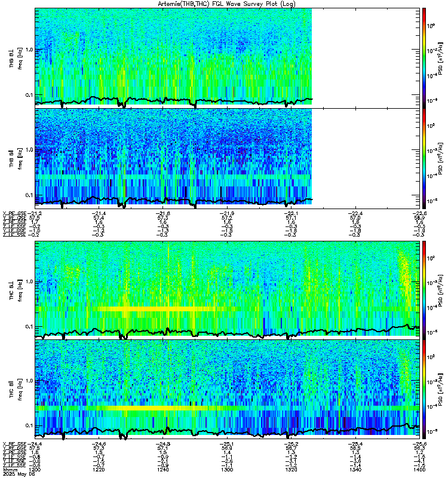The height and width of the screenshot is (478, 448).
Task: Click the X_RE_GSE label below the THC panels
Action: coord(14,444)
